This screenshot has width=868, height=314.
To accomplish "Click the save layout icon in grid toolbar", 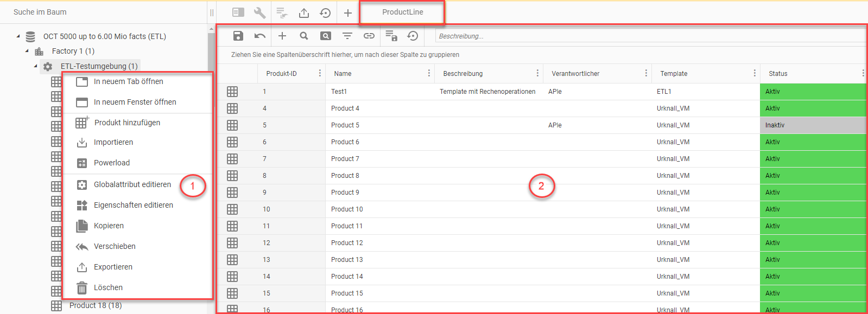I will pyautogui.click(x=391, y=36).
